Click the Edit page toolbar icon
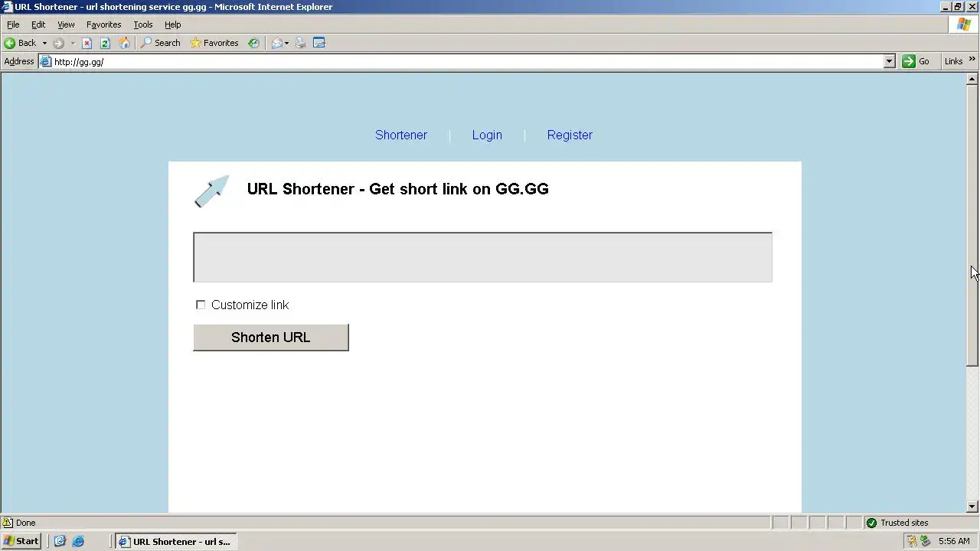Screen dimensions: 980x551 tap(319, 43)
